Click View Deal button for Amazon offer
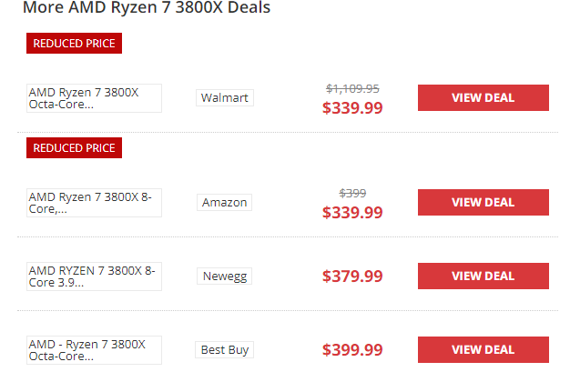The height and width of the screenshot is (392, 570). [483, 203]
